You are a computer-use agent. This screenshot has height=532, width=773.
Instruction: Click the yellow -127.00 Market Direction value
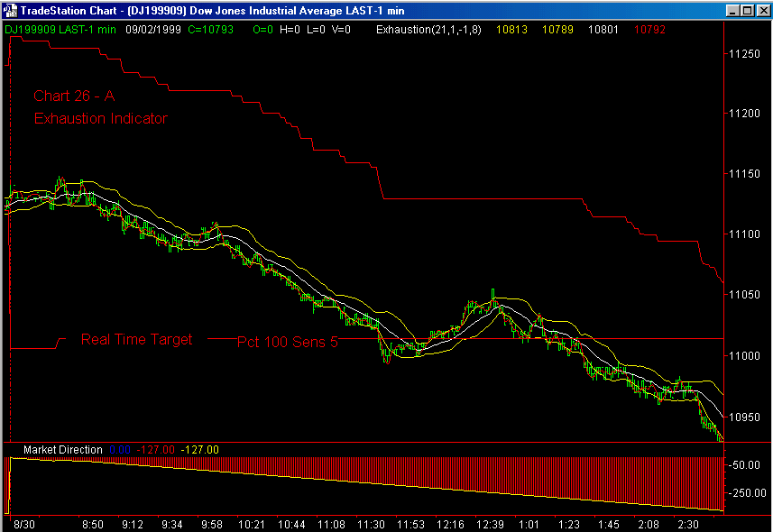pos(199,450)
